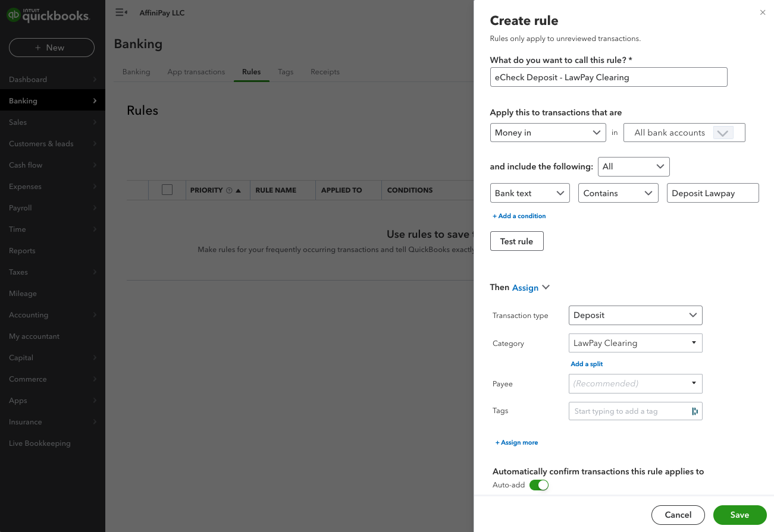774x532 pixels.
Task: Click the Test rule button
Action: [516, 241]
